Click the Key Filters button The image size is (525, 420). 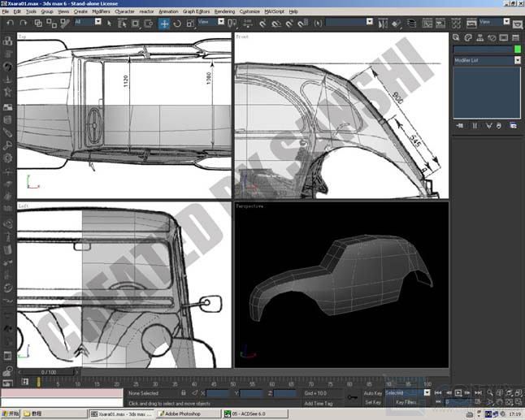coord(406,402)
